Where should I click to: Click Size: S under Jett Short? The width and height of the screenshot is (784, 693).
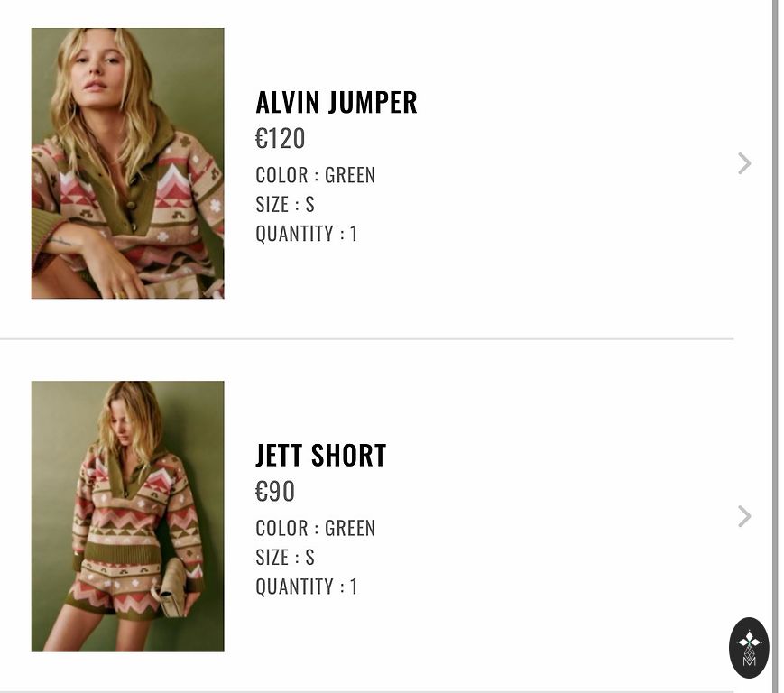[x=285, y=558]
